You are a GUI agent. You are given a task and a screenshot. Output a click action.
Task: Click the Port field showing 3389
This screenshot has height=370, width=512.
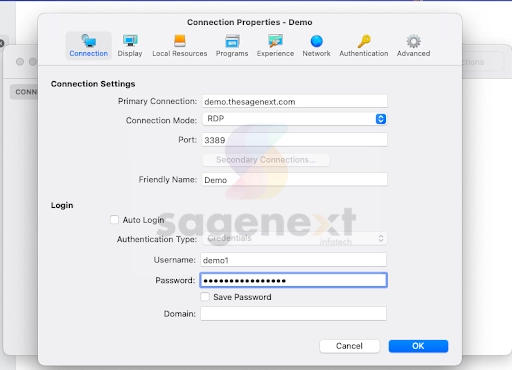294,140
